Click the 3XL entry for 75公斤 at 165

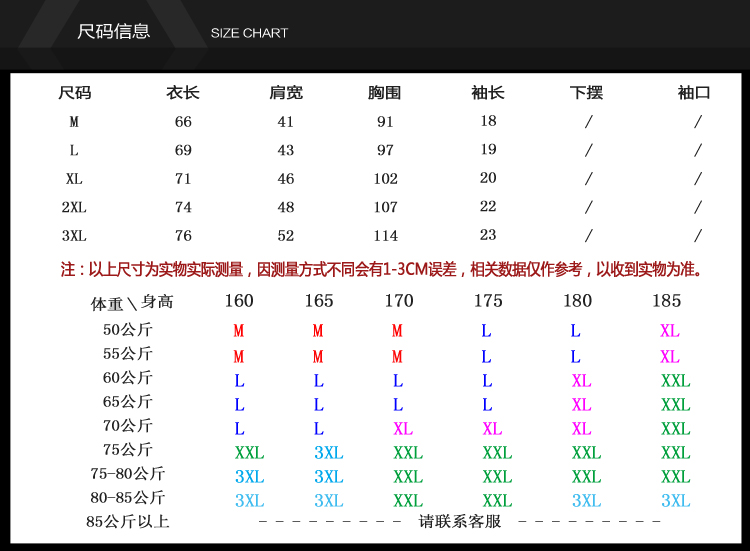pyautogui.click(x=329, y=452)
